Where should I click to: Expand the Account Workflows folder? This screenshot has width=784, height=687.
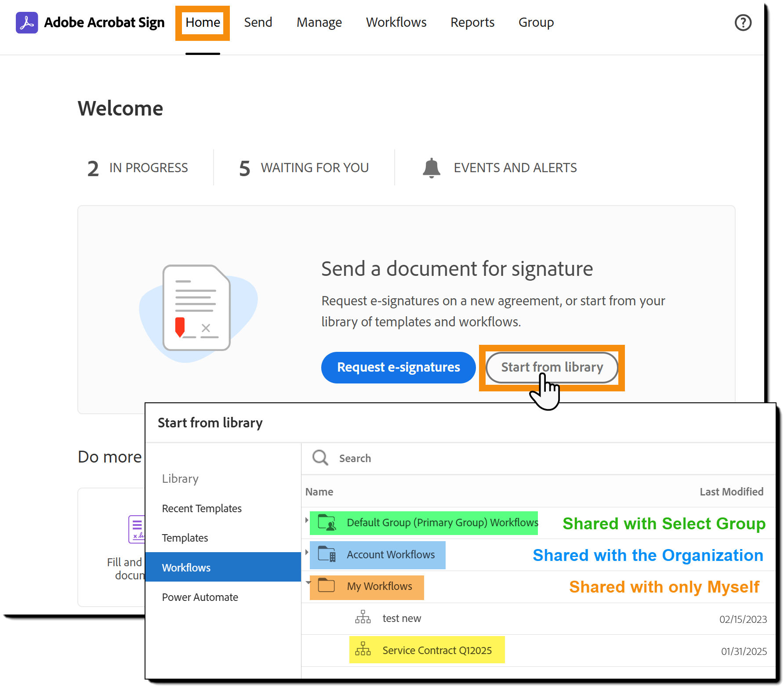[x=306, y=552]
